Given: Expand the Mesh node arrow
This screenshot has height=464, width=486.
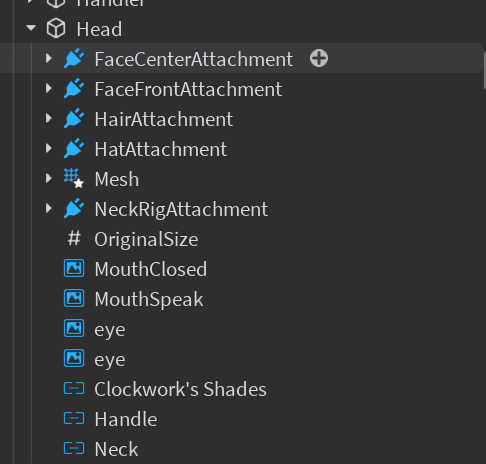Looking at the screenshot, I should tap(49, 178).
